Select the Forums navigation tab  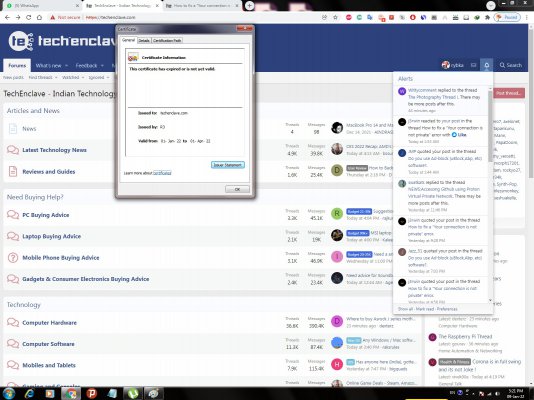tap(17, 65)
